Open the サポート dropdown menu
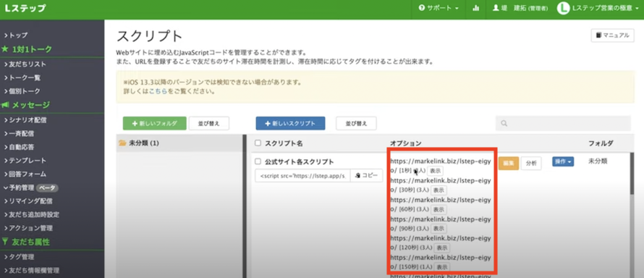The width and height of the screenshot is (644, 278). coord(438,8)
